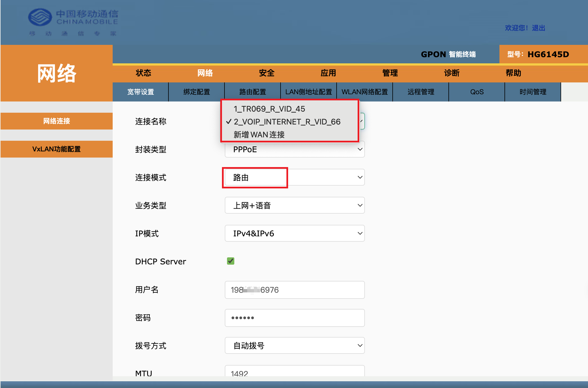This screenshot has height=388, width=588.
Task: Go to the 诊断 menu
Action: [x=452, y=73]
